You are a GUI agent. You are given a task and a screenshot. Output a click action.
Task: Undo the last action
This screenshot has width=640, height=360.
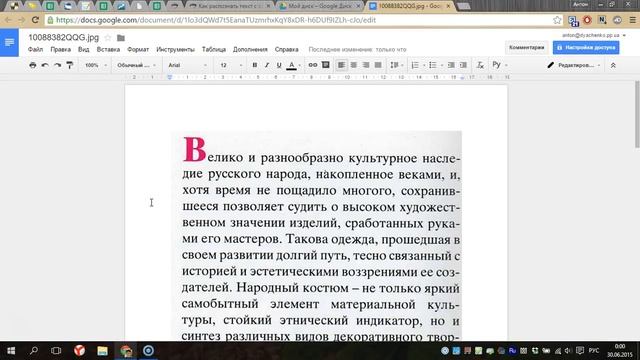coord(45,65)
